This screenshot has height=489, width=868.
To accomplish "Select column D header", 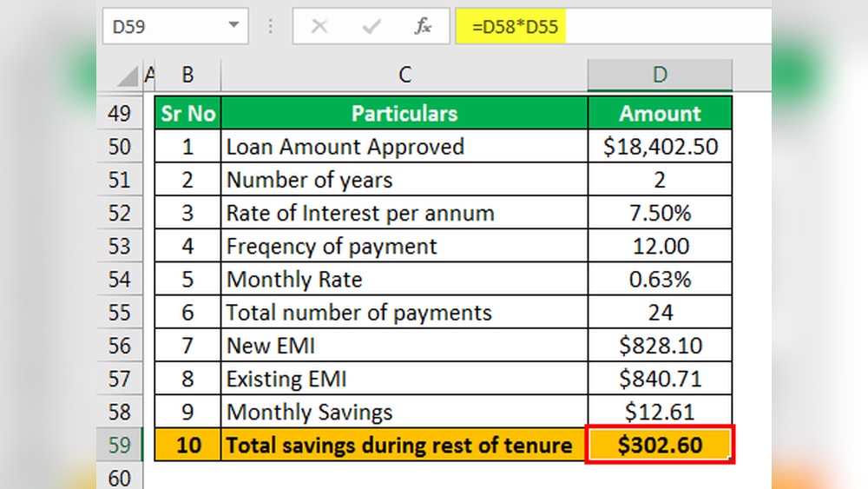I will point(660,75).
